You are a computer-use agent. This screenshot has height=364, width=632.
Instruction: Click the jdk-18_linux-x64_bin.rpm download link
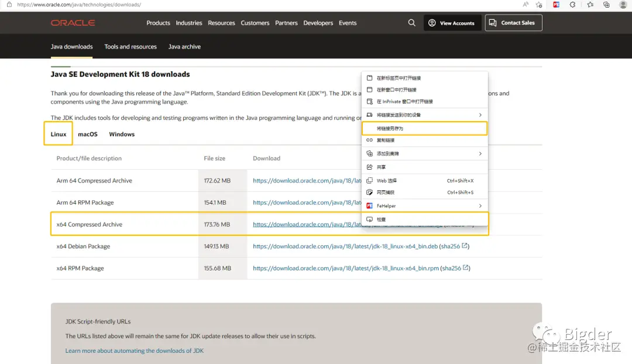(x=346, y=268)
